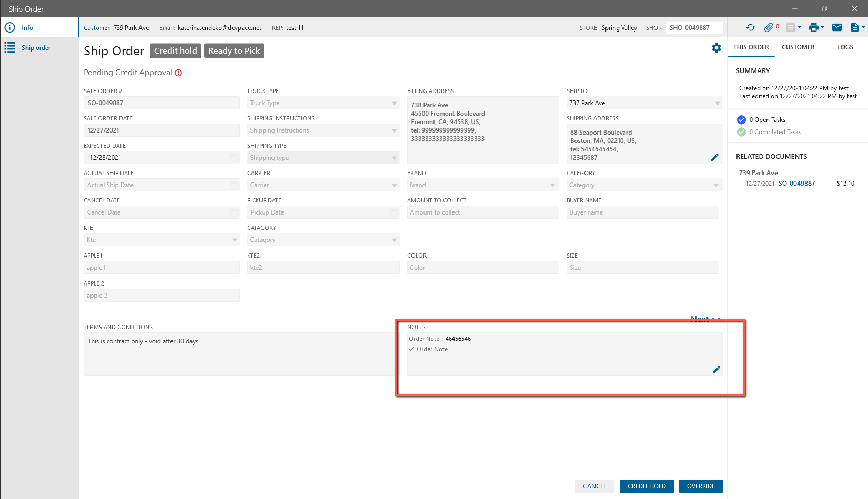
Task: Click the Sale Order Date field
Action: pyautogui.click(x=162, y=130)
